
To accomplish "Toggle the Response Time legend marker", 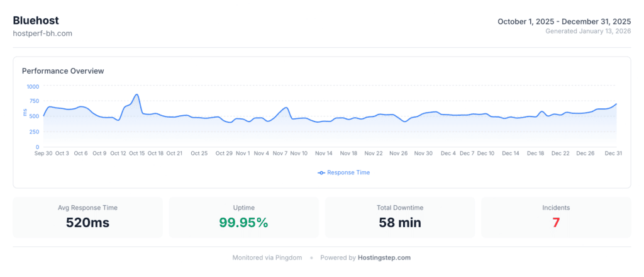I will [321, 172].
